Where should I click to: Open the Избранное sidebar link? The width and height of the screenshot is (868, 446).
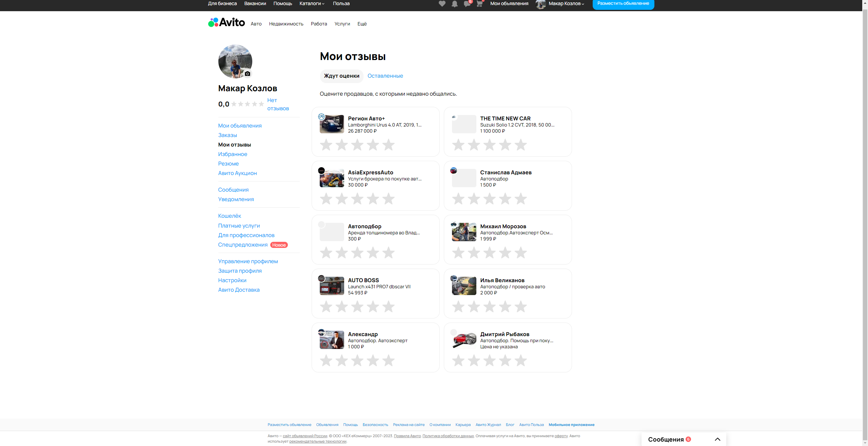click(x=233, y=154)
